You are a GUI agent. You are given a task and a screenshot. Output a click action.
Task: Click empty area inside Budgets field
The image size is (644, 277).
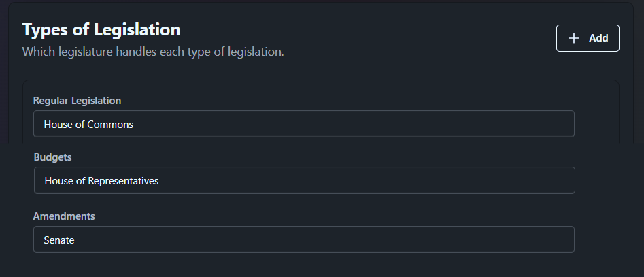point(366,180)
